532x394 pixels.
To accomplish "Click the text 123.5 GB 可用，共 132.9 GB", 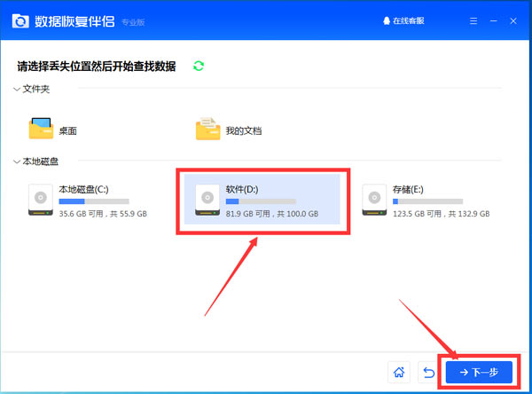I will pos(441,214).
